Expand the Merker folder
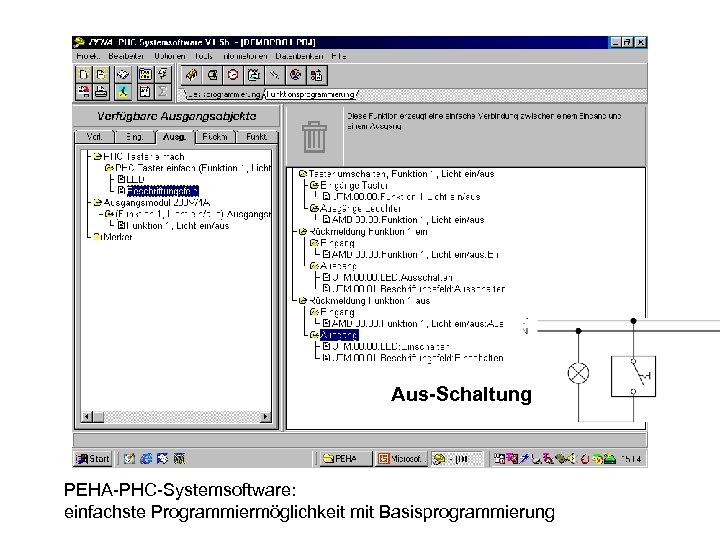720x540 pixels. (x=97, y=237)
